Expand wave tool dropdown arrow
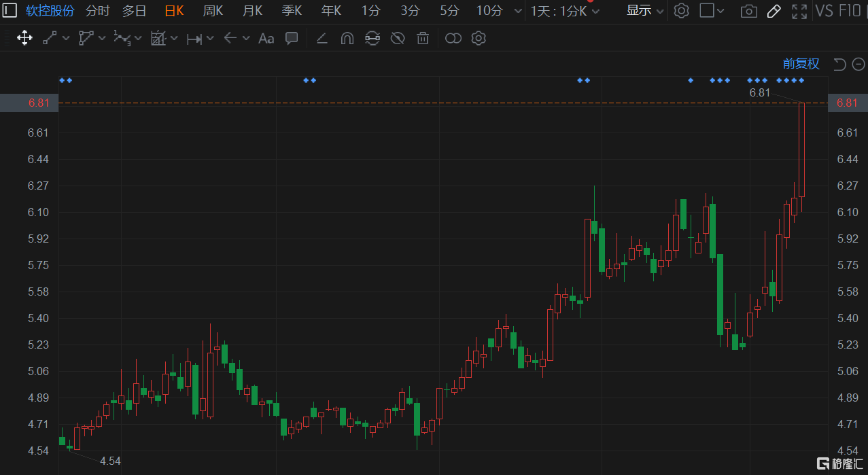868x475 pixels. [x=138, y=39]
